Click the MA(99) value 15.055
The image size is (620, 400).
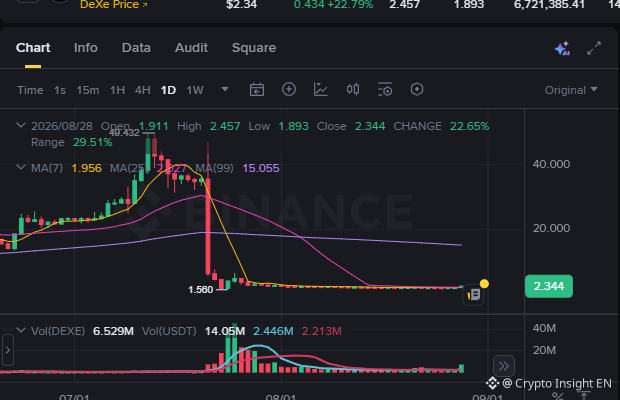pyautogui.click(x=261, y=168)
